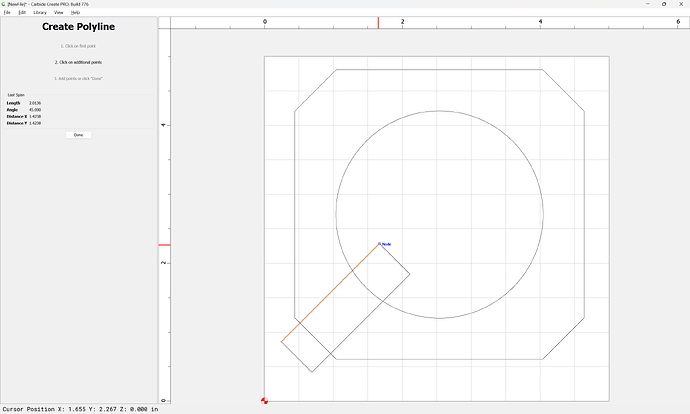The width and height of the screenshot is (690, 414).
Task: Click the red cursor marker on the left ruler
Action: pyautogui.click(x=165, y=245)
